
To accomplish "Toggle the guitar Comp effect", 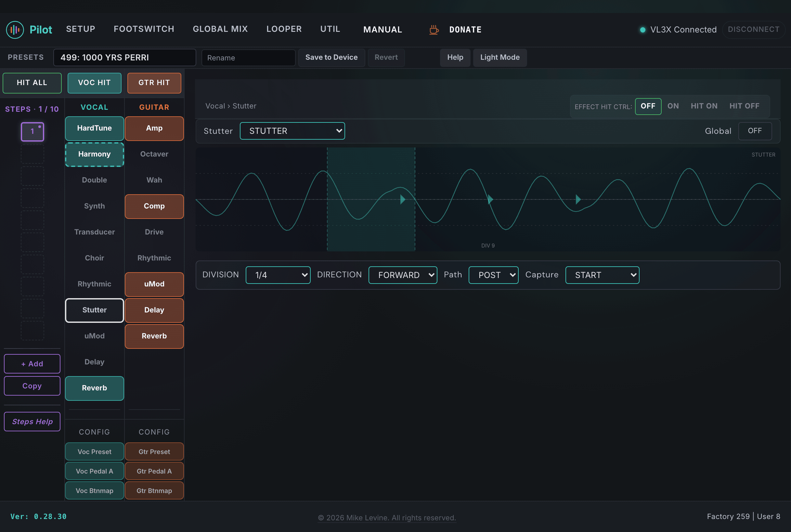I will tap(154, 206).
